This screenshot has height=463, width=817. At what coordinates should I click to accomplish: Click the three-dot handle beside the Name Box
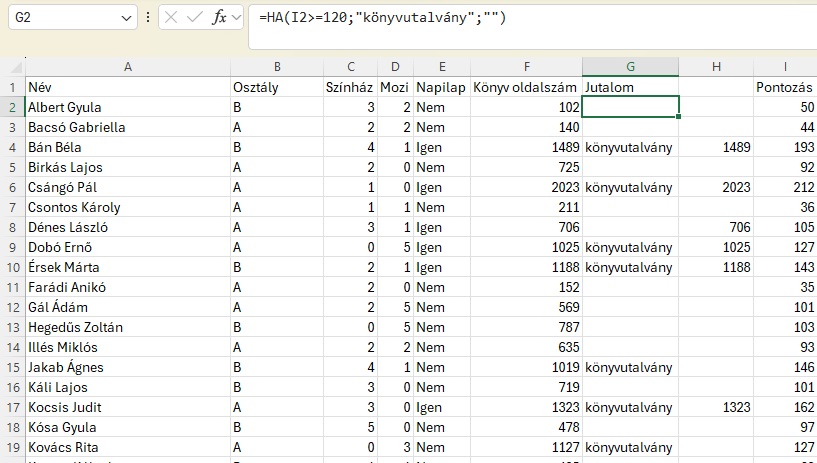click(148, 18)
